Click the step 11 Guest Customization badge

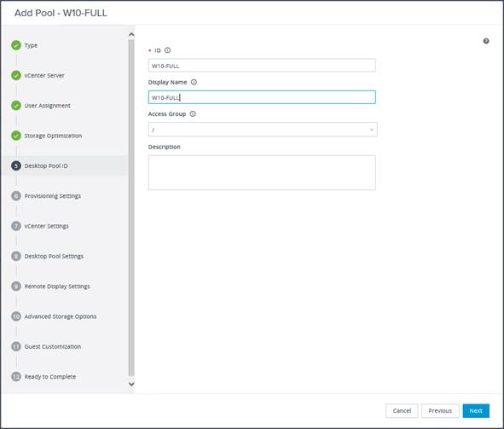coord(16,346)
